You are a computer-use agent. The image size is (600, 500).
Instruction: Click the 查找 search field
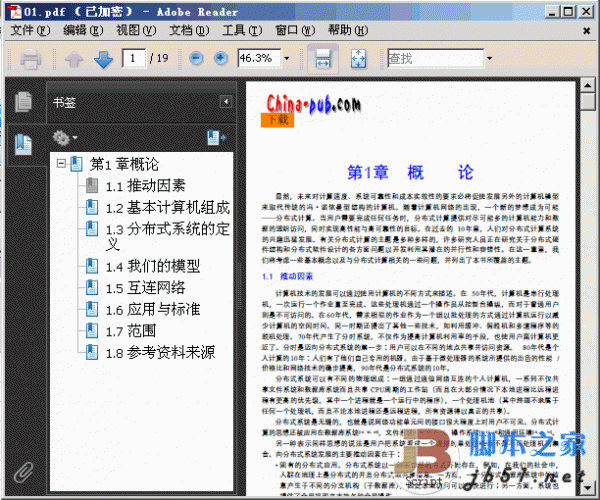[435, 58]
